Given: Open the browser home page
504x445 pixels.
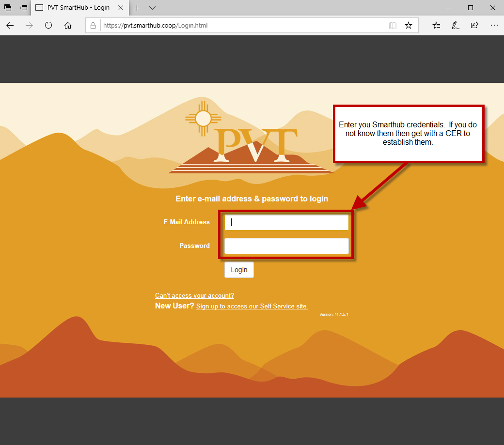Looking at the screenshot, I should [68, 25].
